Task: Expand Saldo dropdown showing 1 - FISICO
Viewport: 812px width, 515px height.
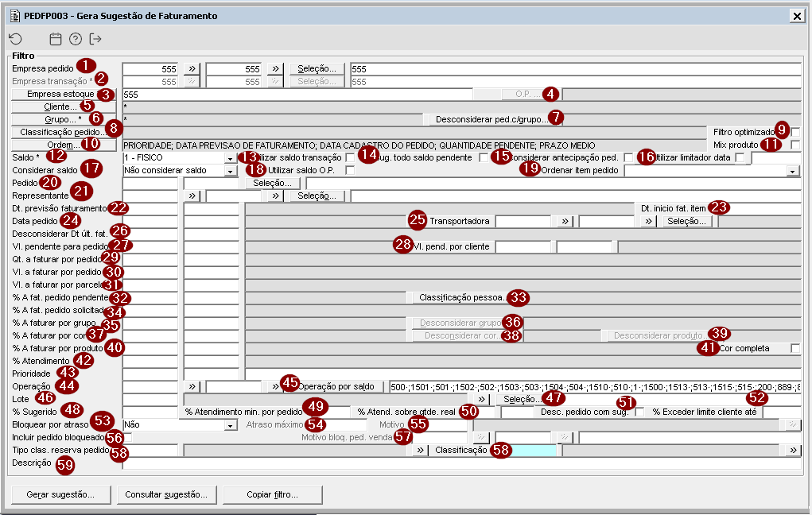Action: point(230,158)
